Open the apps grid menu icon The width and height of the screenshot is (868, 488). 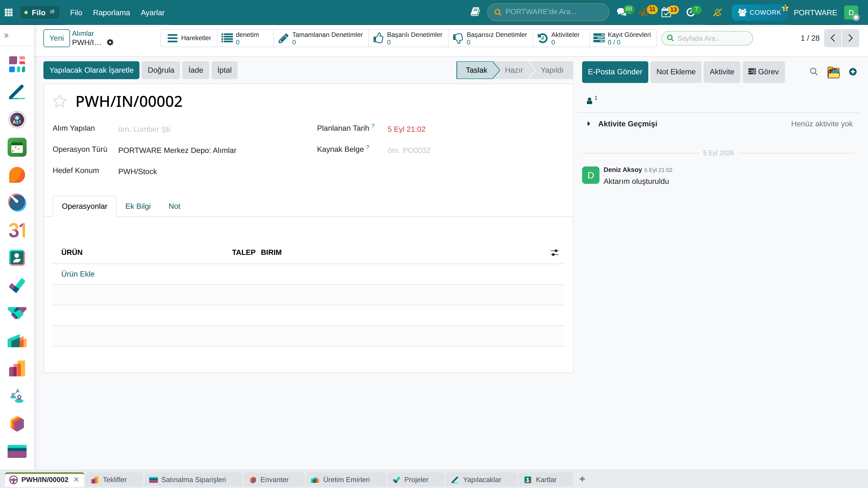click(x=9, y=12)
